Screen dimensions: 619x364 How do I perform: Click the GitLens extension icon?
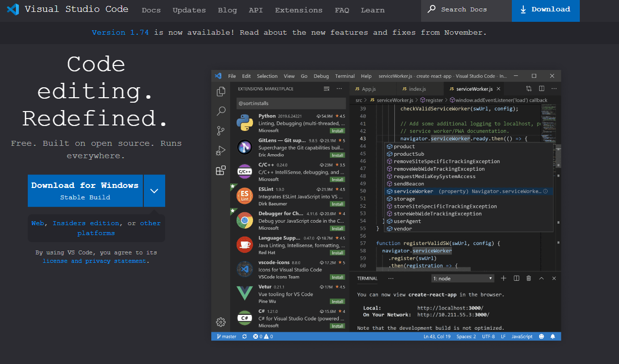(x=245, y=147)
